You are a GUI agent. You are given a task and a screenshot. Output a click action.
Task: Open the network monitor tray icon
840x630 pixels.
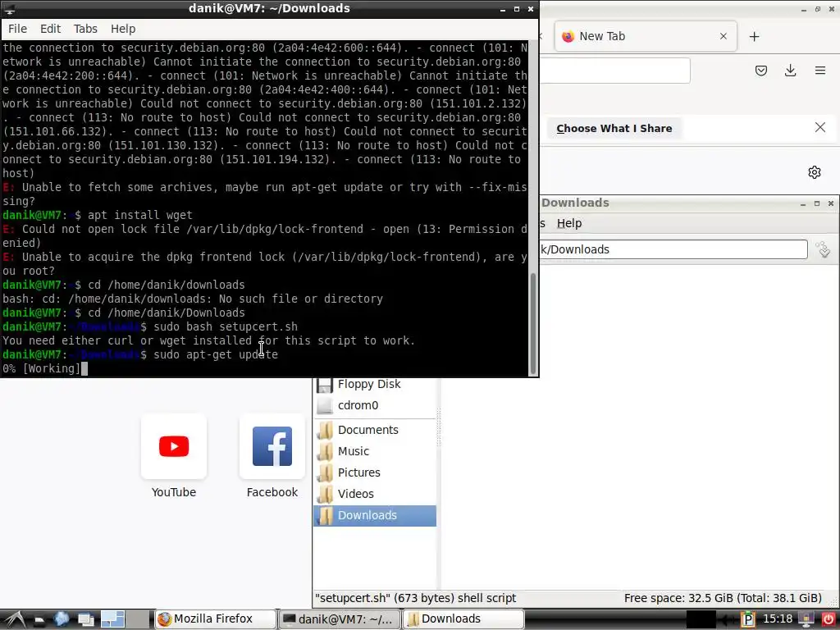click(806, 620)
